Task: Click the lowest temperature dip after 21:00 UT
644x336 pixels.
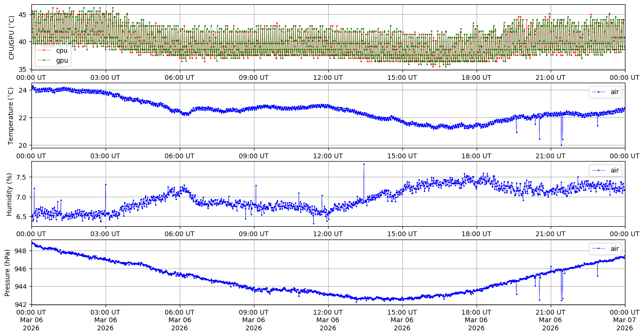Action: pos(561,144)
